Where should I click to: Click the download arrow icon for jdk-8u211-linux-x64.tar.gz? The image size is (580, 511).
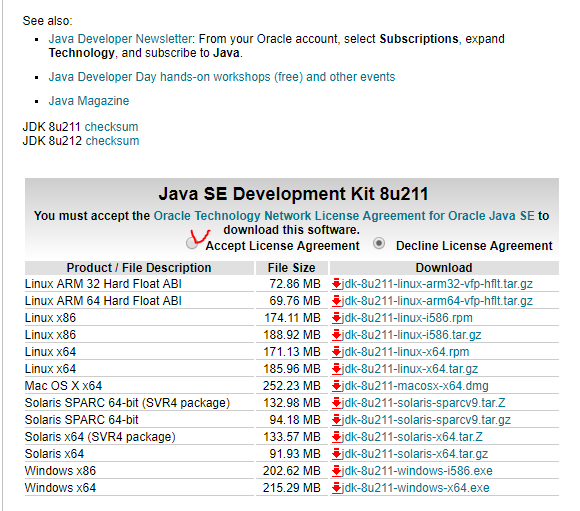(x=336, y=369)
